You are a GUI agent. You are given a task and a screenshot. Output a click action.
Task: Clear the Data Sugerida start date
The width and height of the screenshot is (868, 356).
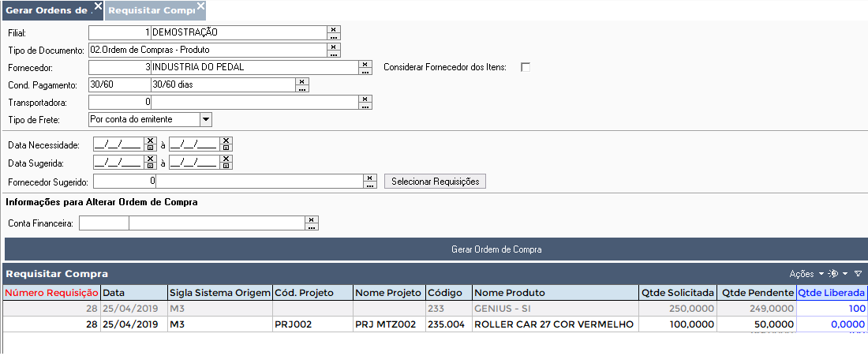150,159
